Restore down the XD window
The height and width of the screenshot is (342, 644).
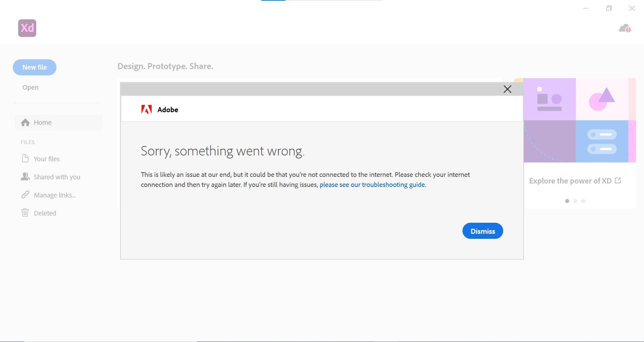pos(609,8)
